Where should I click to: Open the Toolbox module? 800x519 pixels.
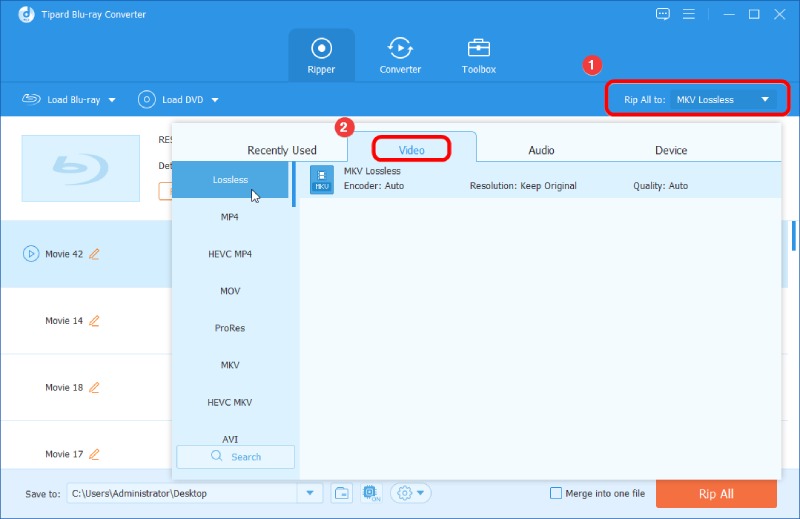(x=479, y=55)
